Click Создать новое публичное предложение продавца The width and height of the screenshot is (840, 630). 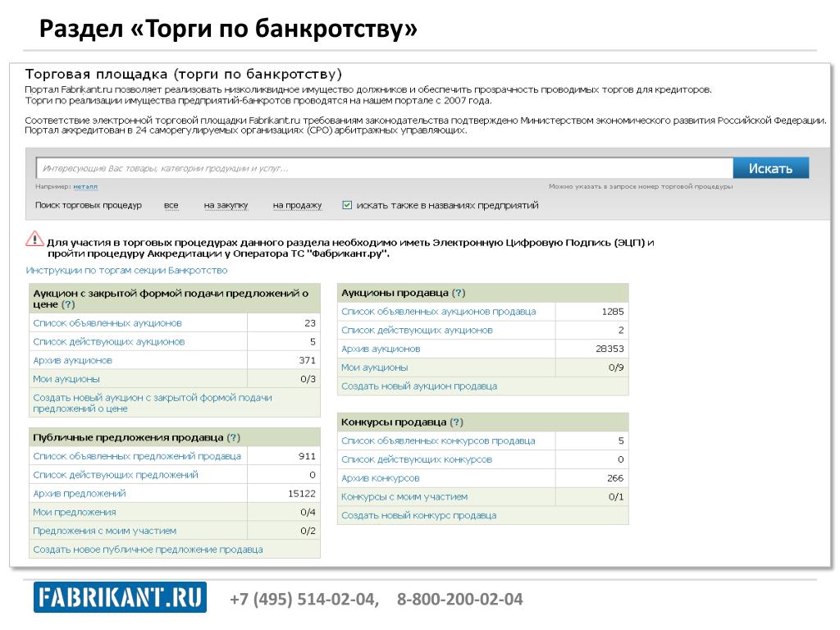pos(148,550)
